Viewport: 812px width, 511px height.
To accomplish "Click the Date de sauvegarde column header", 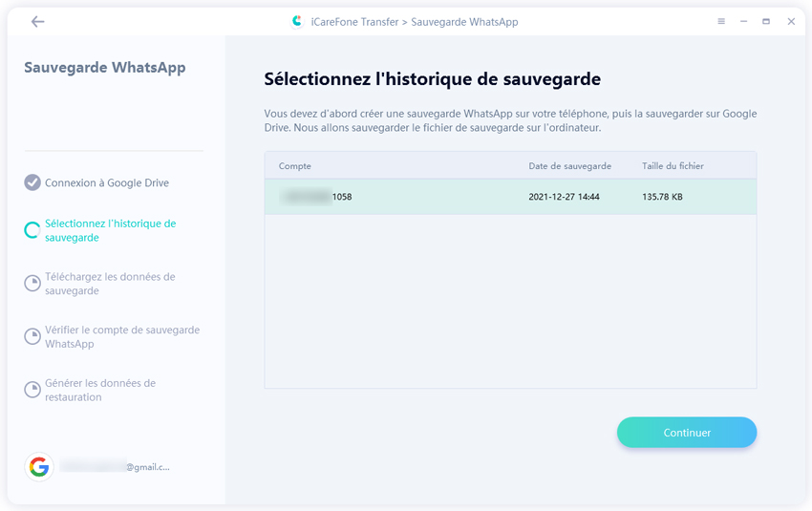I will pos(569,166).
